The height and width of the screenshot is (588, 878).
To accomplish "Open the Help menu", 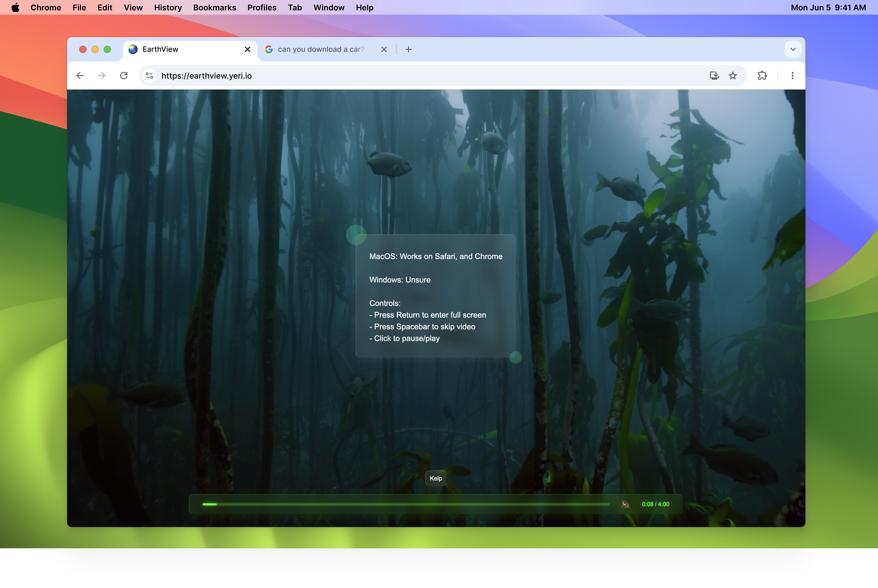I will [x=364, y=7].
